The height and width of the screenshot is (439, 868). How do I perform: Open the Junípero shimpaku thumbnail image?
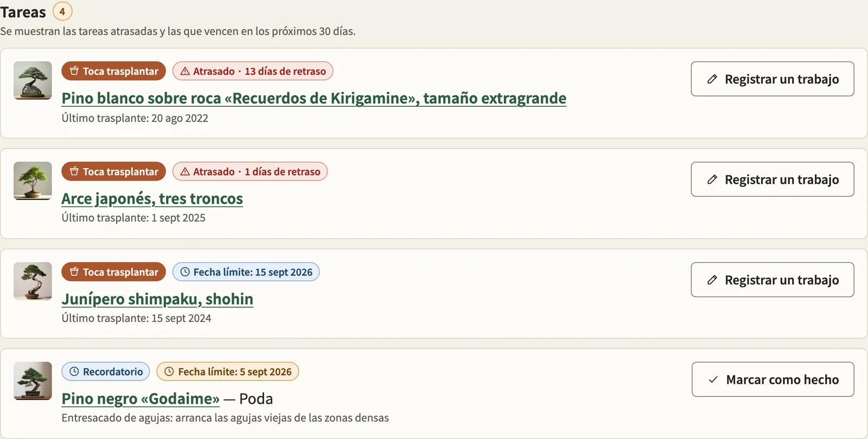tap(33, 281)
